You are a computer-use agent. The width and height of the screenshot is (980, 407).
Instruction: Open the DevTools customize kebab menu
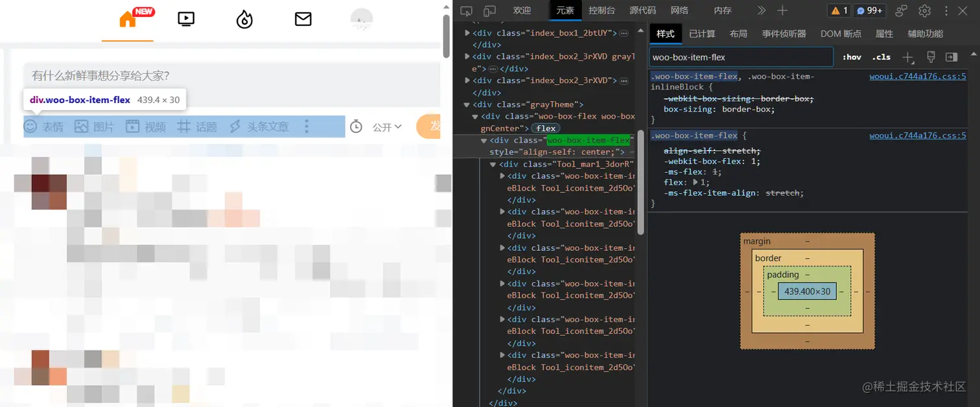[x=946, y=10]
